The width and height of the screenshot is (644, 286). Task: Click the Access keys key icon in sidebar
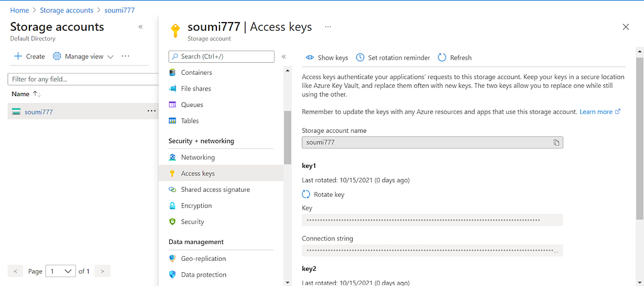click(x=172, y=173)
